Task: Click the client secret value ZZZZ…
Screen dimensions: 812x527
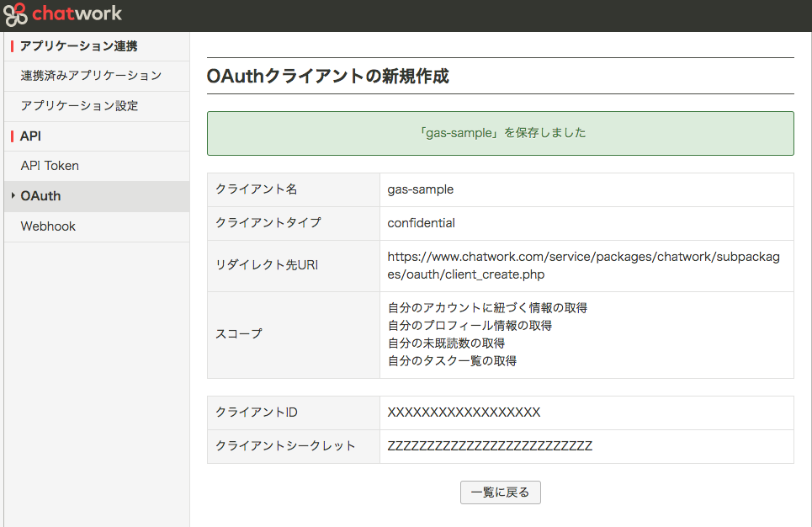Action: 490,446
